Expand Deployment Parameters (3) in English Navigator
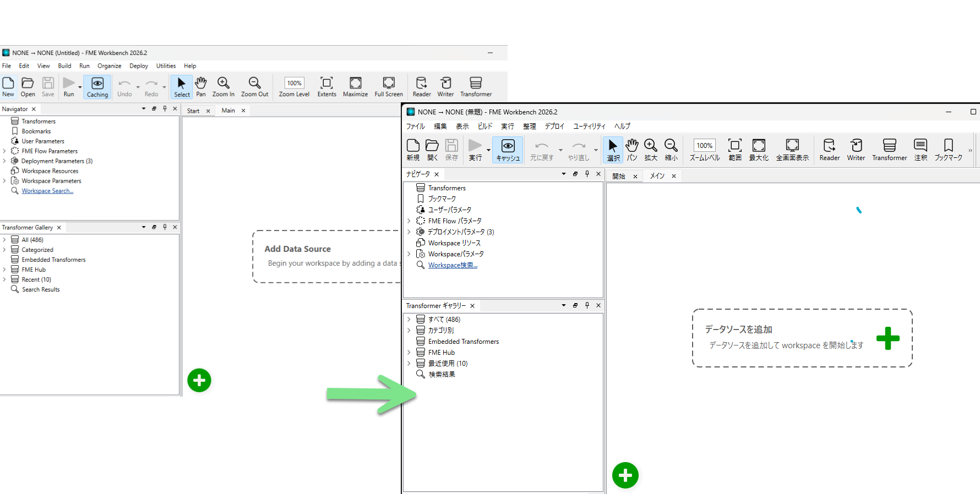980x494 pixels. 4,161
